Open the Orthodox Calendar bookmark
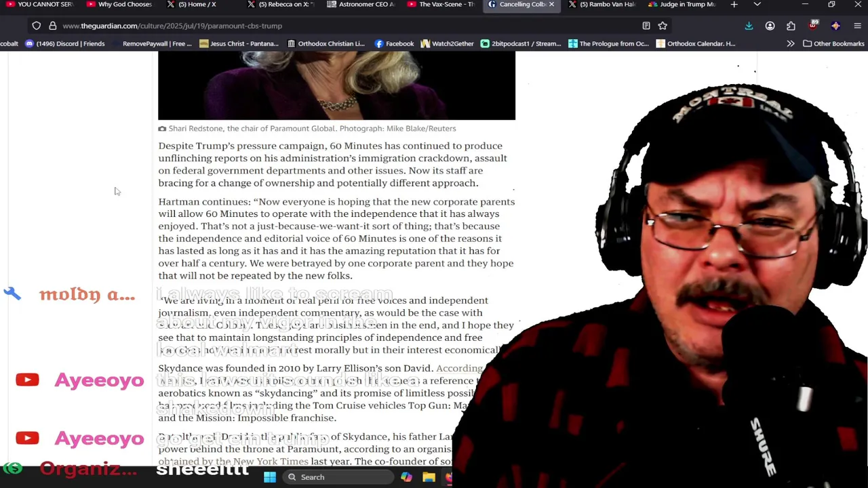868x488 pixels. [695, 43]
